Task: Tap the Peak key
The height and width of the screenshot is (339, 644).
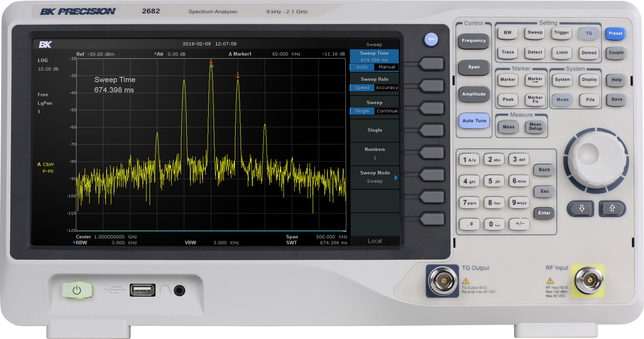Action: [x=508, y=100]
